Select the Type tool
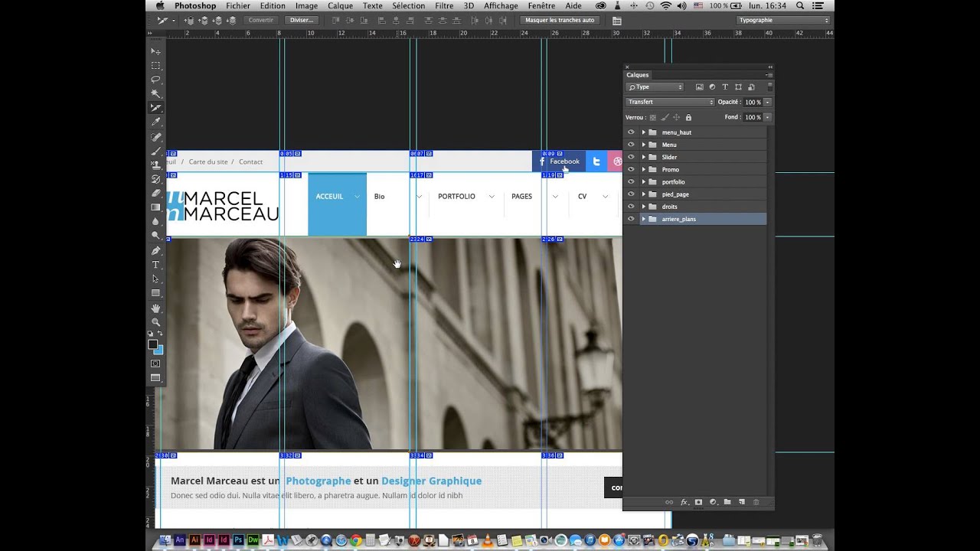 155,265
